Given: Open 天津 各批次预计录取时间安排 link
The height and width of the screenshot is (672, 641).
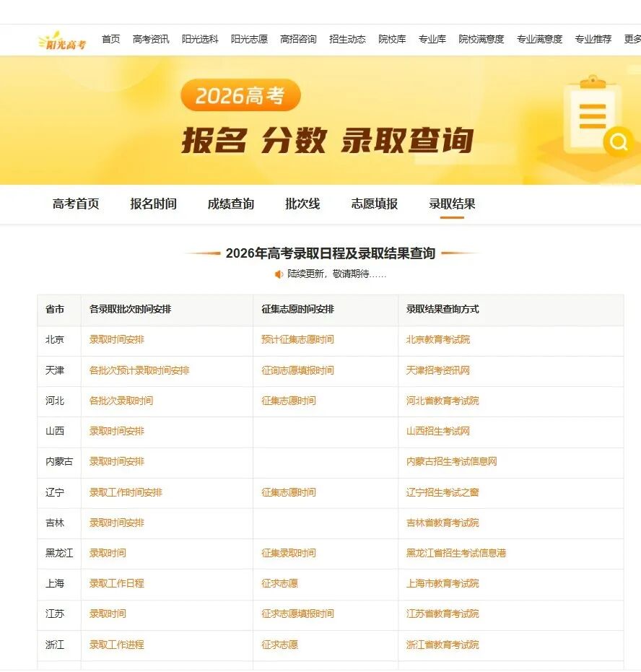Looking at the screenshot, I should [x=139, y=370].
